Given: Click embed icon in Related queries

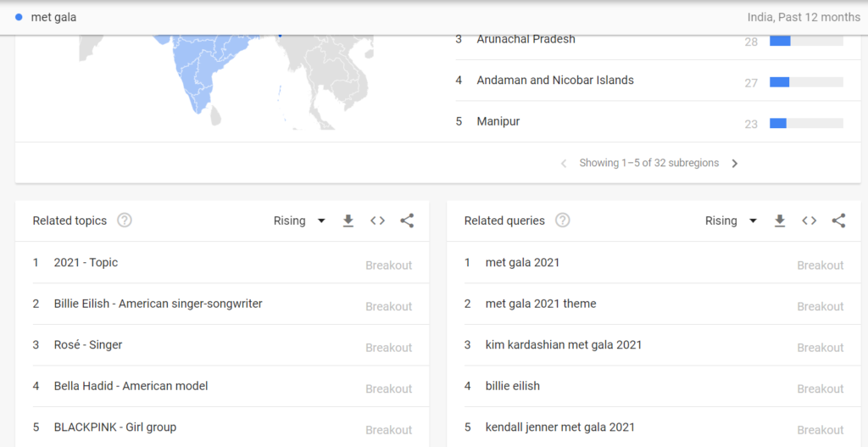Looking at the screenshot, I should click(x=810, y=221).
